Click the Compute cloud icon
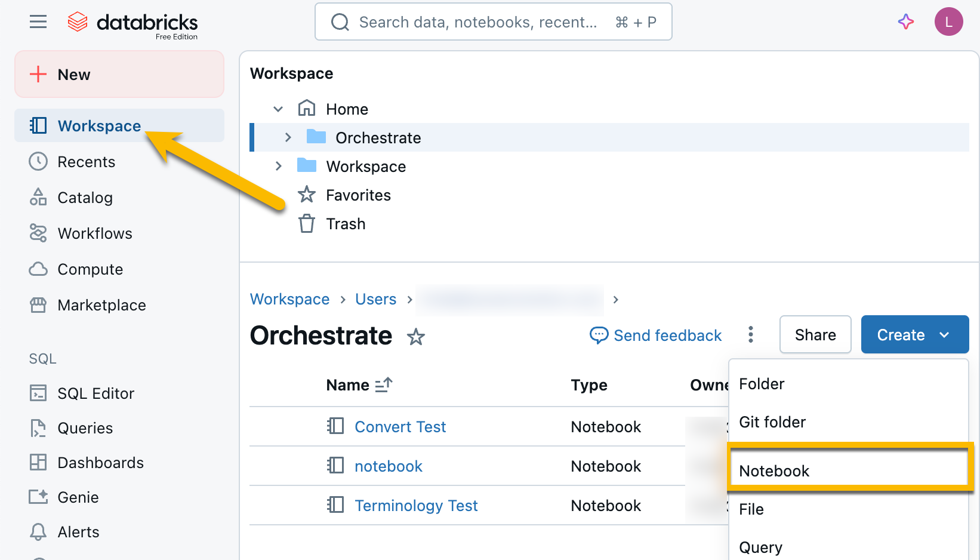The height and width of the screenshot is (560, 980). (38, 269)
